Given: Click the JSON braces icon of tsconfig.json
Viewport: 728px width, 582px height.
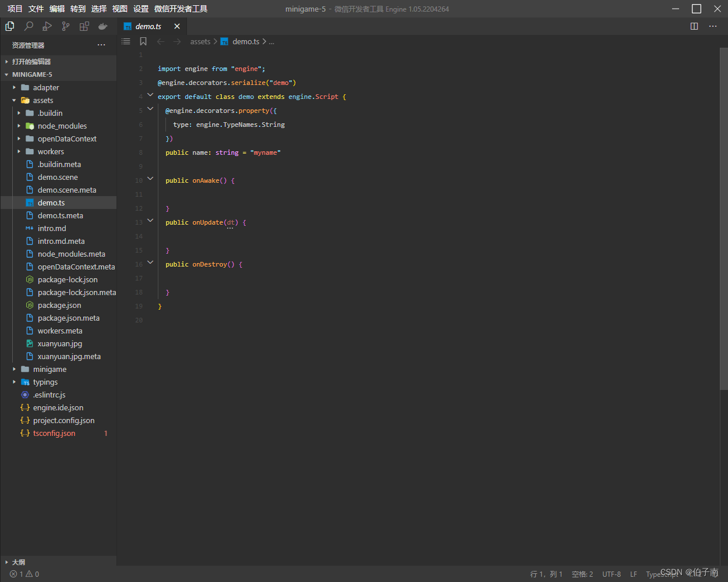Looking at the screenshot, I should tap(25, 433).
